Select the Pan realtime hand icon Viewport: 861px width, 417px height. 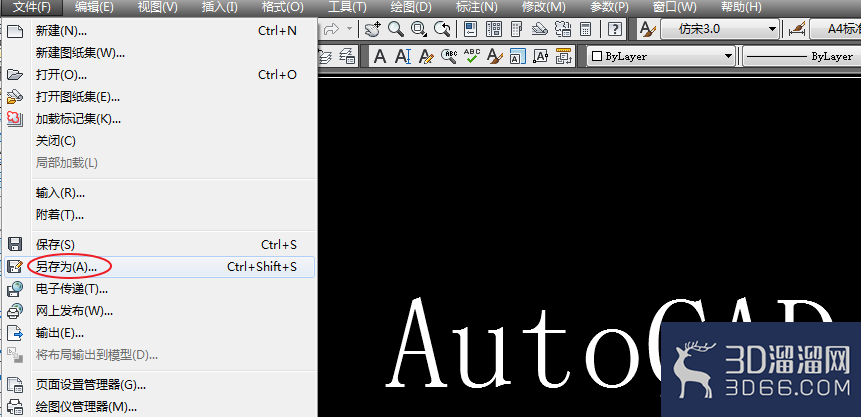tap(373, 29)
